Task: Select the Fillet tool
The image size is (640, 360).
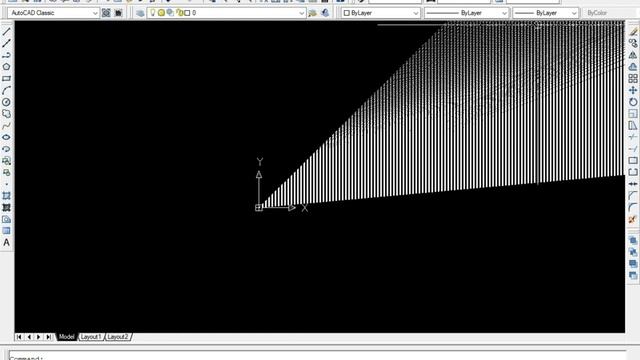Action: pyautogui.click(x=633, y=208)
